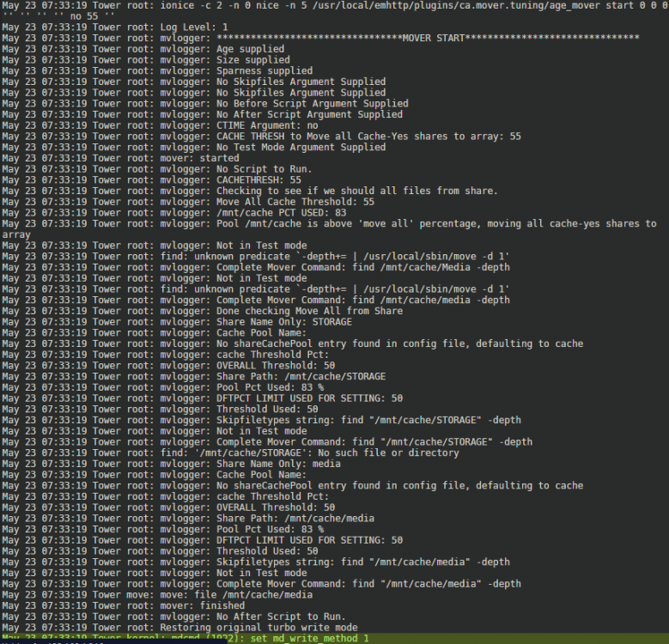Click 'No Test Mode Argument Supplied' line
The height and width of the screenshot is (644, 669).
(x=194, y=147)
